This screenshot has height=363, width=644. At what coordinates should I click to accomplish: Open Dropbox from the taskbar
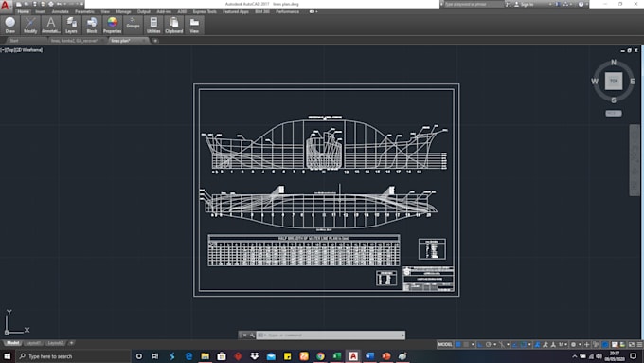click(254, 356)
